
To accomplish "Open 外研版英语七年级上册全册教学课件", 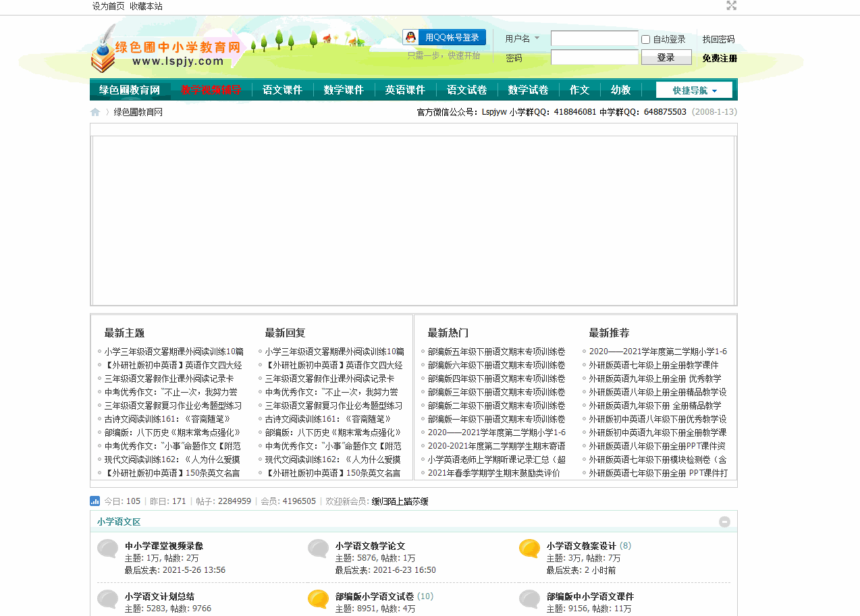I will click(654, 365).
